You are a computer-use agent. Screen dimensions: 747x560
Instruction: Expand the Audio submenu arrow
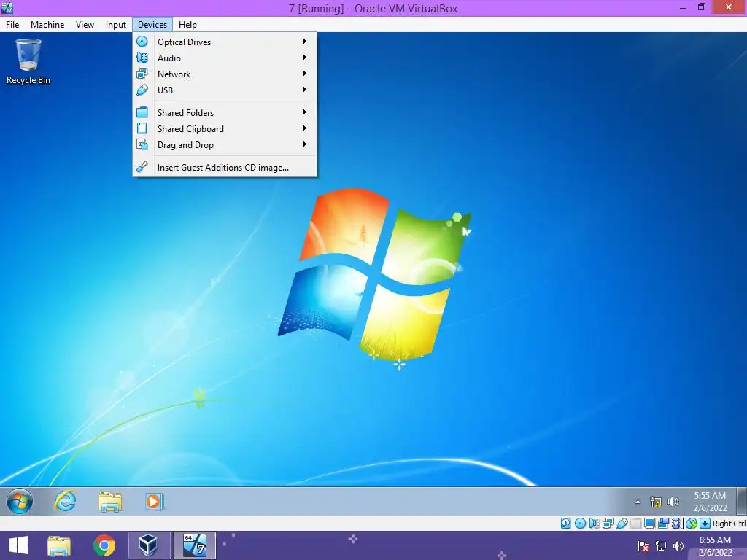305,58
